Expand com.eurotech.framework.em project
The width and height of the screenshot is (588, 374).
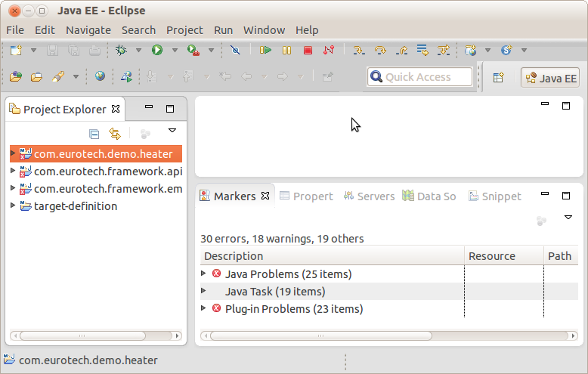(13, 187)
